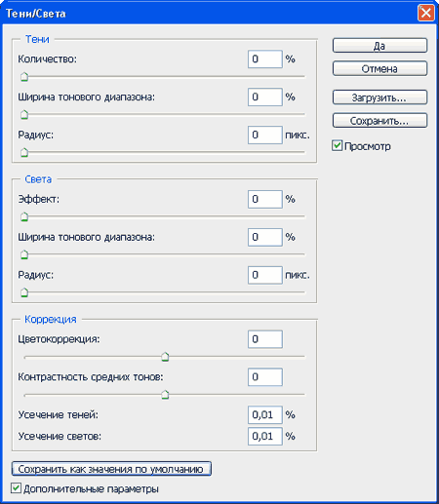
Task: Close the Тени/Света dialog window
Action: (426, 14)
